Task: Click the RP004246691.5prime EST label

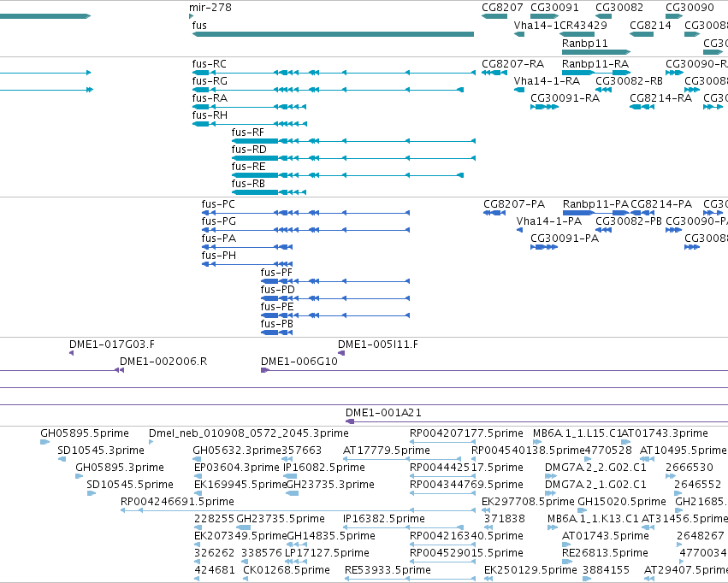Action: [x=177, y=502]
